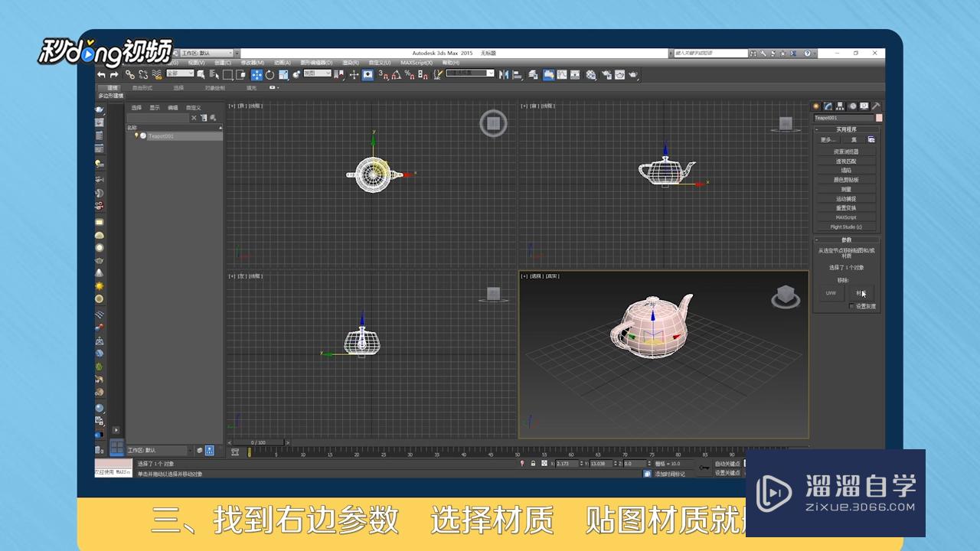Click the top viewport ViewCube

coord(493,122)
